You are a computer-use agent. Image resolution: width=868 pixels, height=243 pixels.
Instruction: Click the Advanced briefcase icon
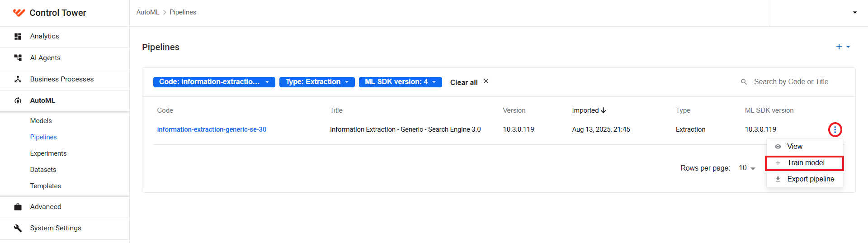(x=18, y=207)
